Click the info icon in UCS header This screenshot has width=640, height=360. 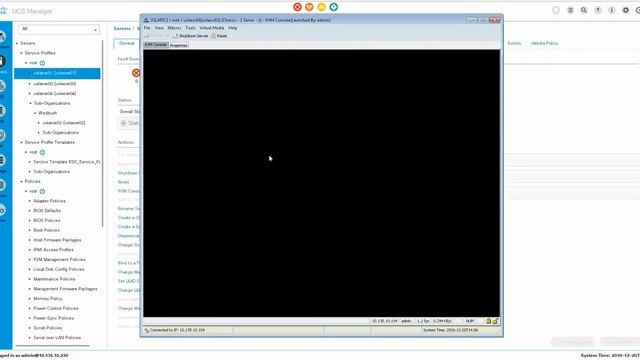click(x=611, y=10)
